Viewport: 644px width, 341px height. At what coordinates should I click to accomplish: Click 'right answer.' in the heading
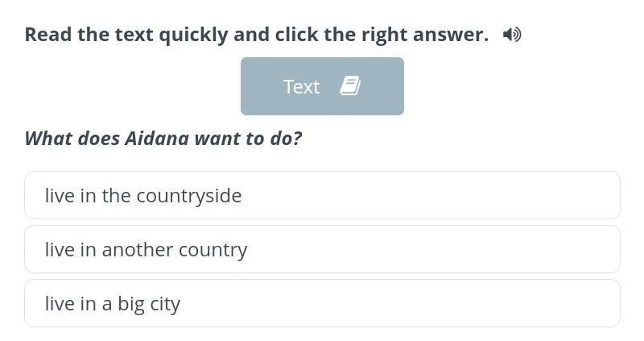425,35
